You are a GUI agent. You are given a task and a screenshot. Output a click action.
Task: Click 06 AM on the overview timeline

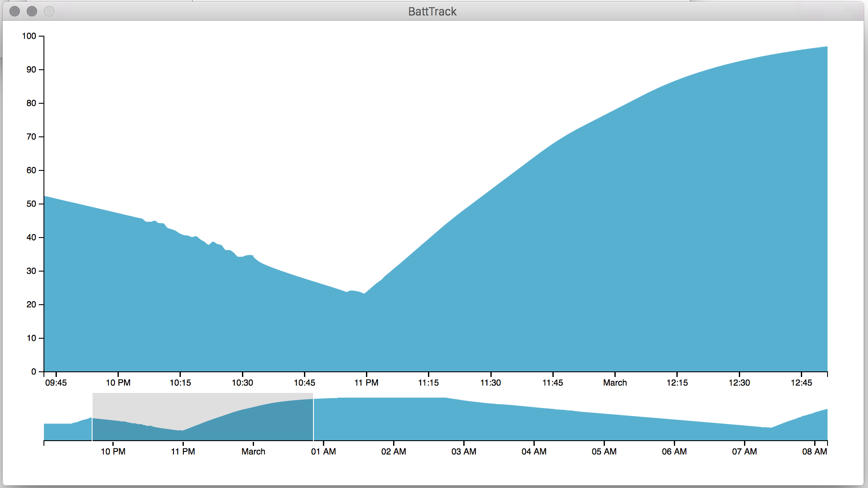674,451
